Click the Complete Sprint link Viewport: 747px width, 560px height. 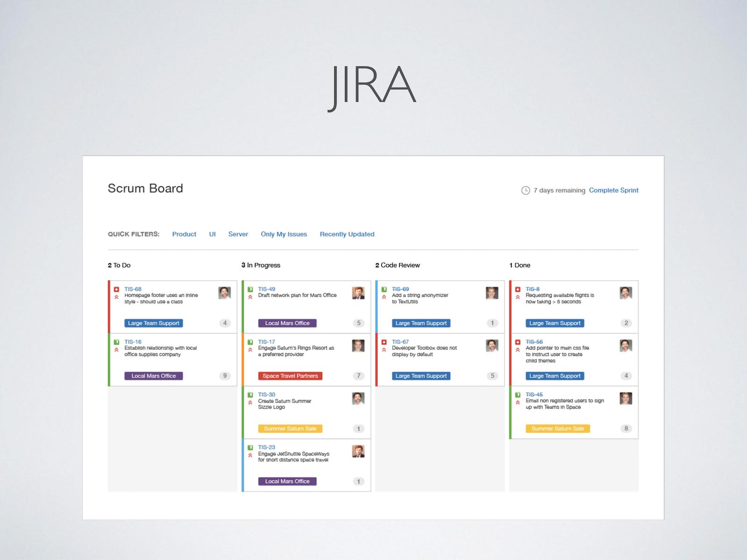point(613,190)
